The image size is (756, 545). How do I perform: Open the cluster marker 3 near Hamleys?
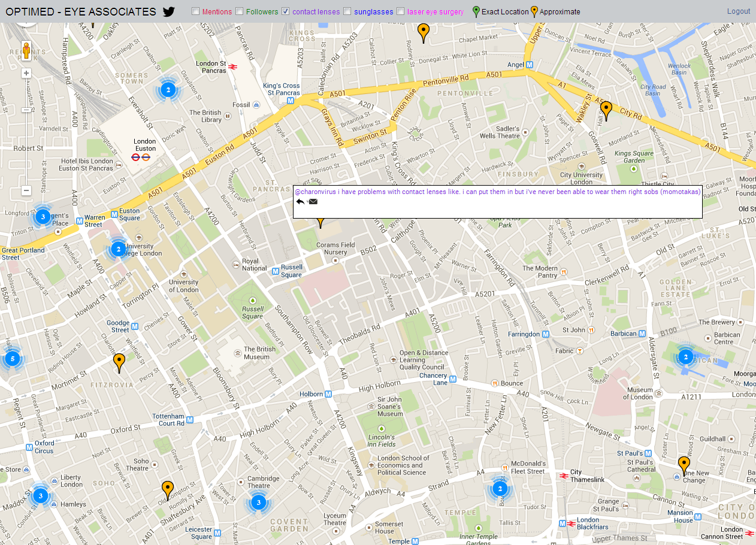pos(40,495)
